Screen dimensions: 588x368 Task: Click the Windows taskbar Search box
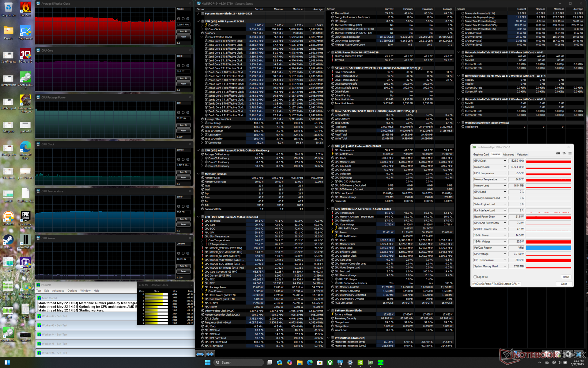tap(238, 362)
